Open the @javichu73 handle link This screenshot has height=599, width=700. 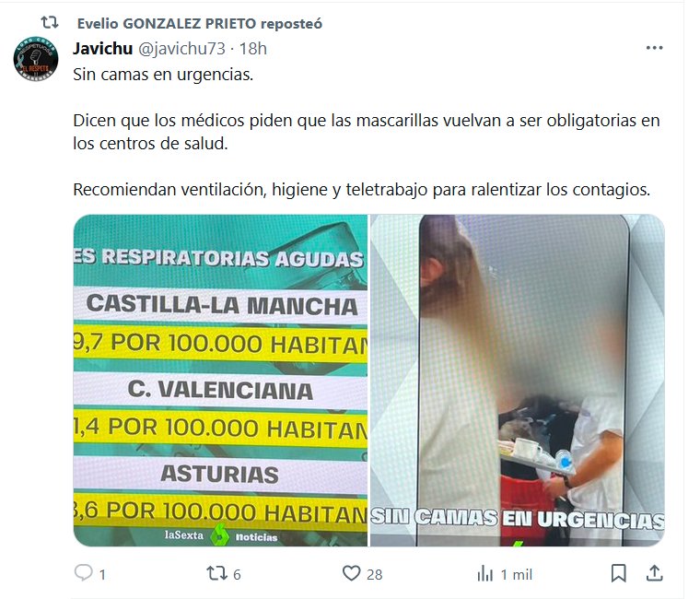[181, 48]
